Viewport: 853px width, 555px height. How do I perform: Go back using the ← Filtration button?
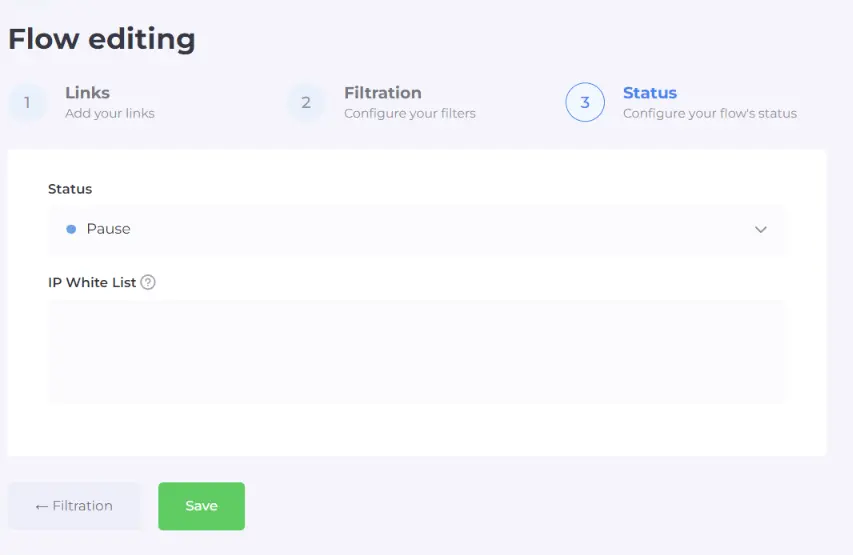pyautogui.click(x=74, y=506)
